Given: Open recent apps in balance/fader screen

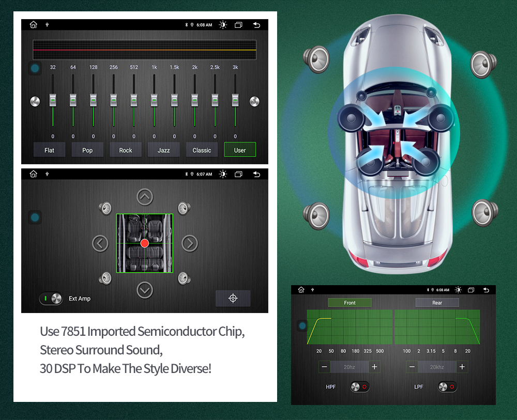Looking at the screenshot, I should coord(238,174).
